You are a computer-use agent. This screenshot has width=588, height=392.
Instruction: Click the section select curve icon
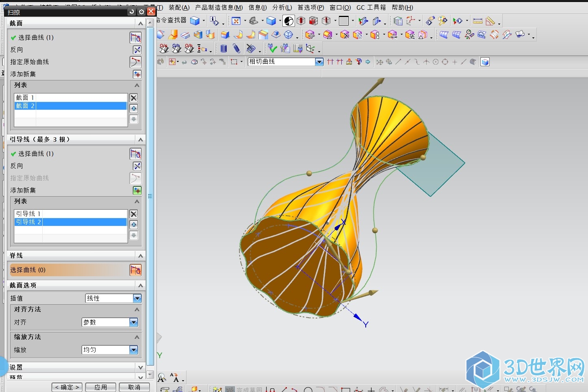click(x=136, y=38)
